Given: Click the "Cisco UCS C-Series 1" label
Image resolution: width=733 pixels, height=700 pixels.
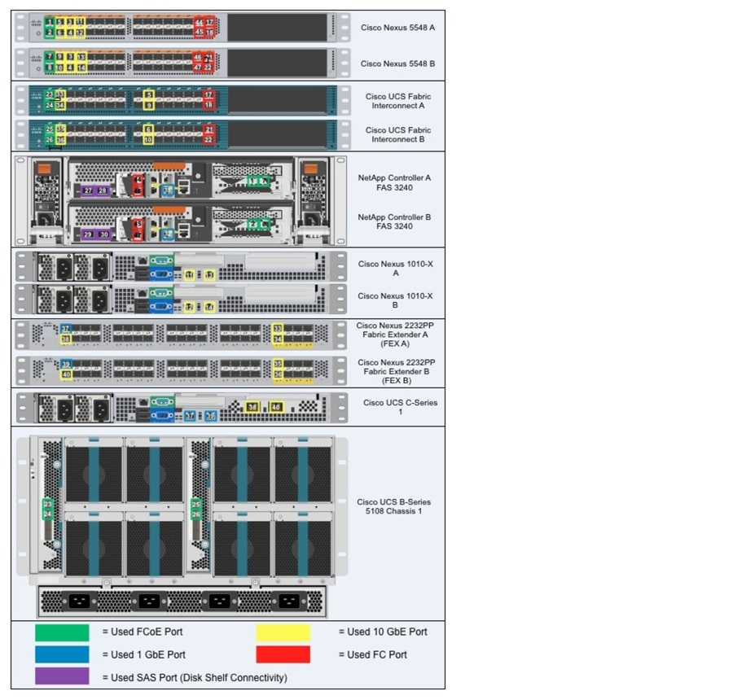Looking at the screenshot, I should pos(401,407).
